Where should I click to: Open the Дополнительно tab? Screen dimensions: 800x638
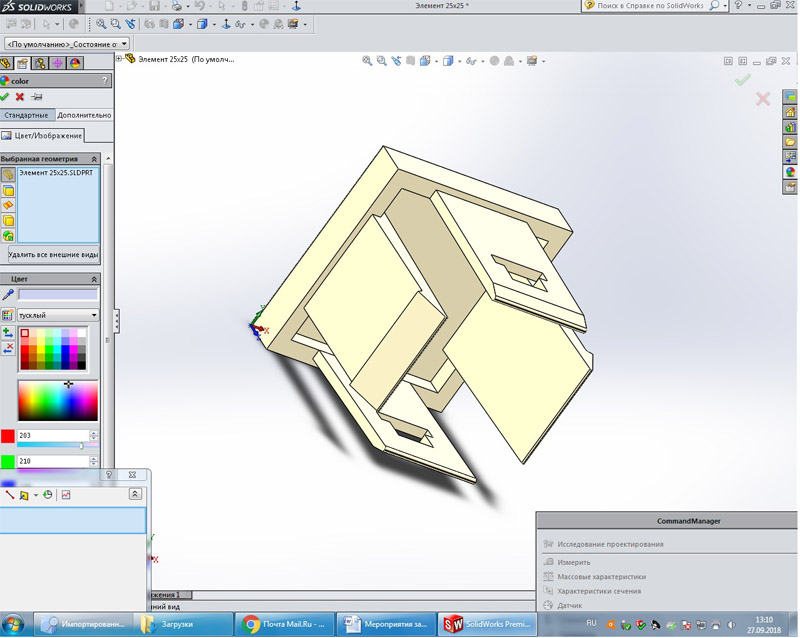point(84,115)
